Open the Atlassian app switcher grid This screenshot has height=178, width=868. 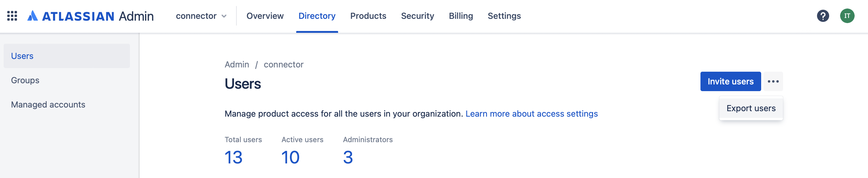[12, 16]
